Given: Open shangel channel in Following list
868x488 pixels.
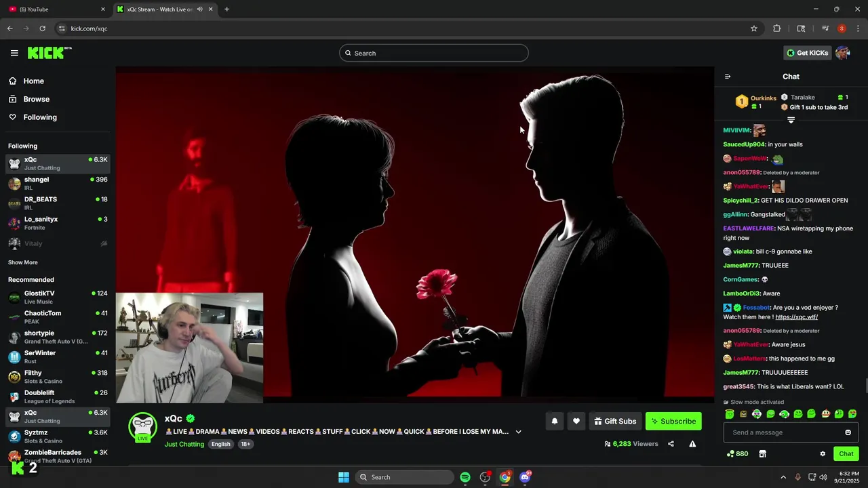Looking at the screenshot, I should tap(58, 183).
